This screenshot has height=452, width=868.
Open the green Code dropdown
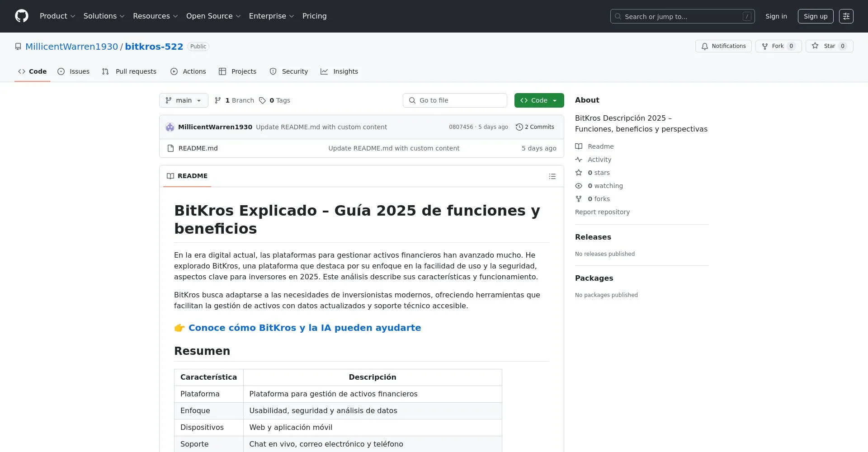pyautogui.click(x=539, y=100)
